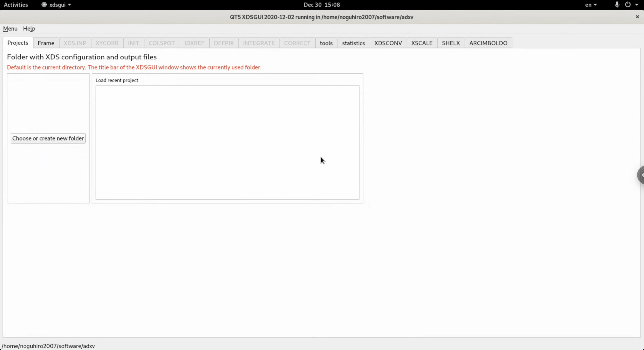Select the Projects tab
Screen dimensions: 644x350
coord(18,43)
